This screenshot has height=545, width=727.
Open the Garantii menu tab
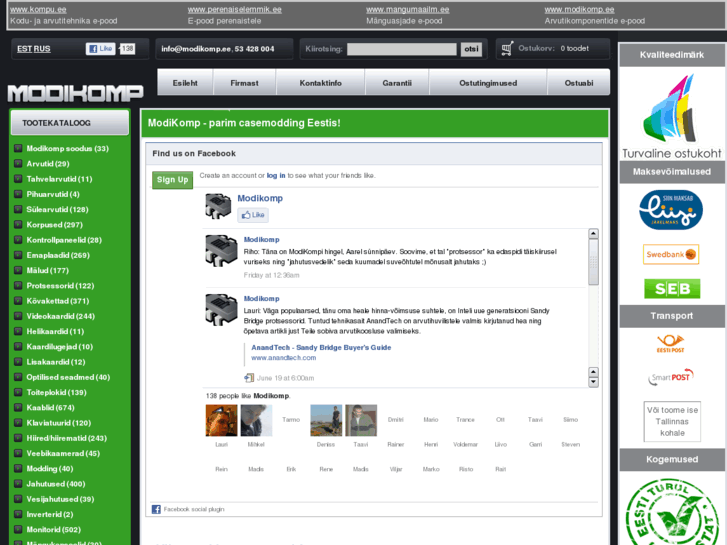(397, 83)
